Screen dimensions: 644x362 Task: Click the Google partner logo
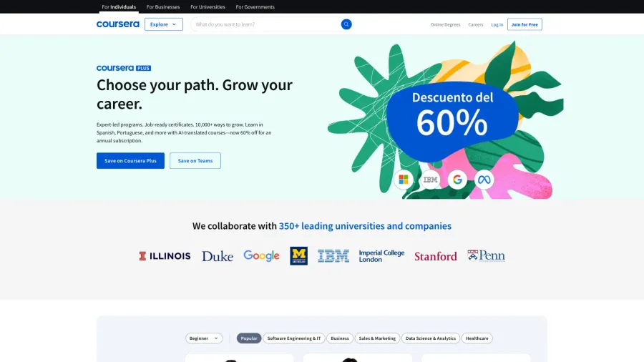click(x=261, y=255)
